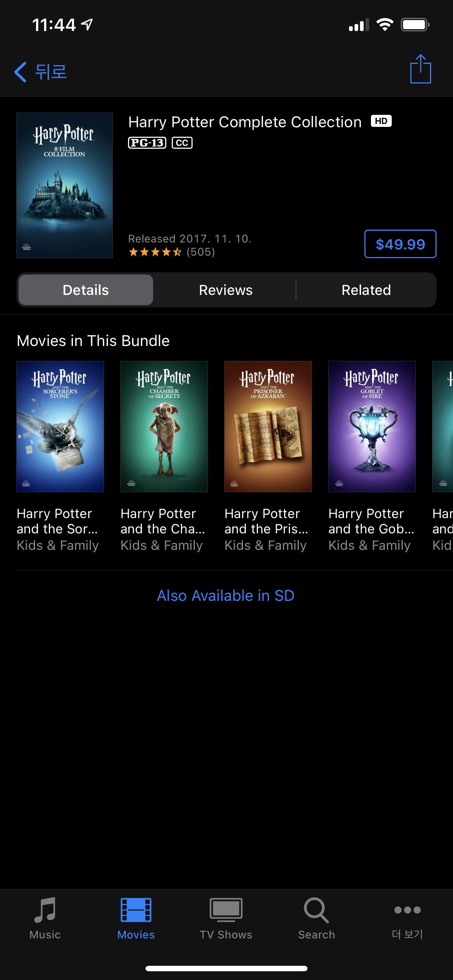Tap the 'Released 2017. 11. 10.' text

pyautogui.click(x=190, y=238)
